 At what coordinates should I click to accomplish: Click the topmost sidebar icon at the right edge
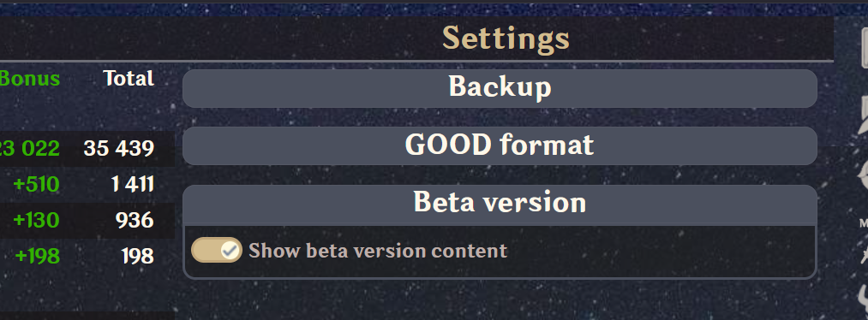[864, 49]
